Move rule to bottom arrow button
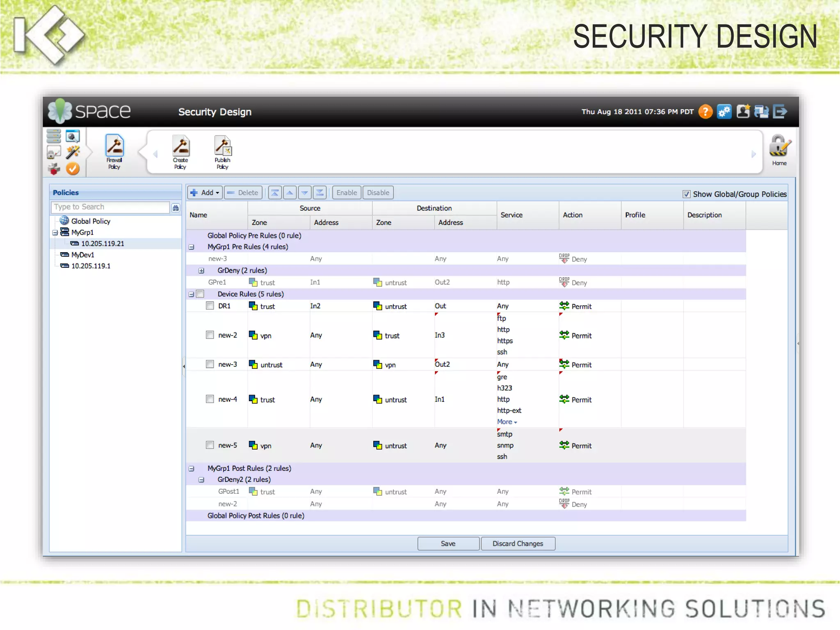 [320, 192]
